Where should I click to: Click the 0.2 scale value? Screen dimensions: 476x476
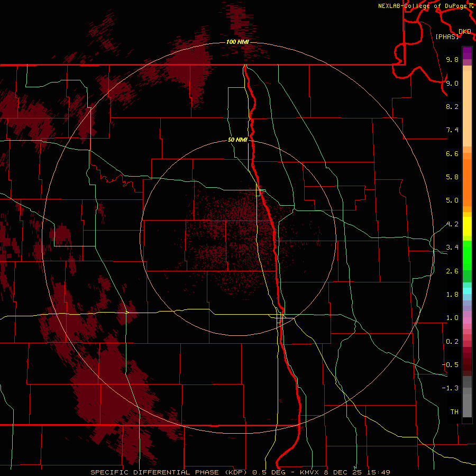(x=452, y=342)
